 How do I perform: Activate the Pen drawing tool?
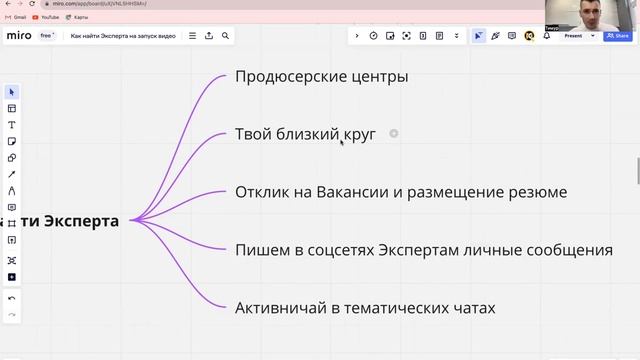[11, 191]
